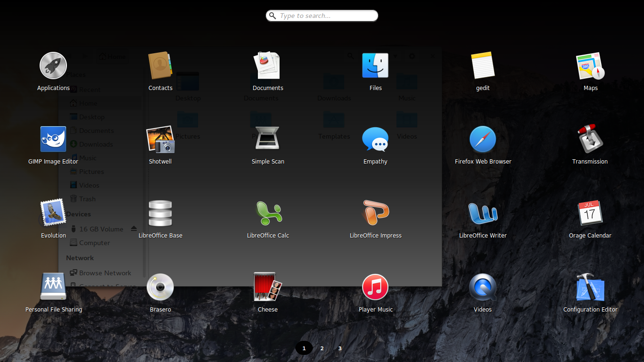Open Shotwell photo manager icon
This screenshot has height=362, width=644.
[160, 139]
